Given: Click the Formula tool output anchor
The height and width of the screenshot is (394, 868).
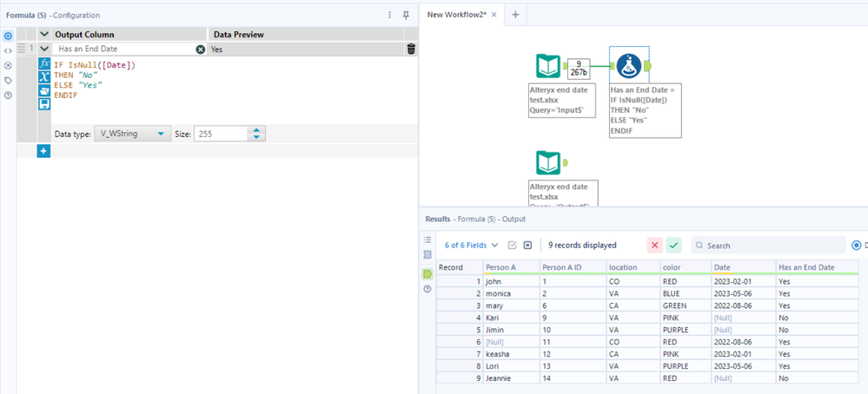Looking at the screenshot, I should 647,66.
